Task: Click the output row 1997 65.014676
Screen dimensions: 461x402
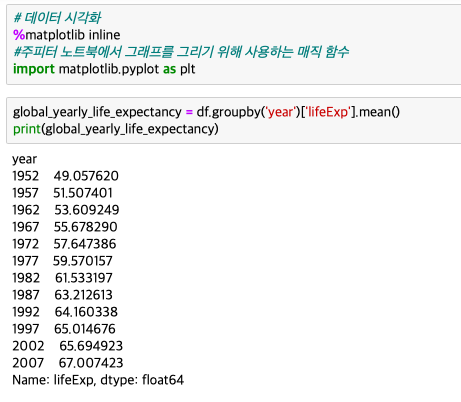Action: point(64,329)
